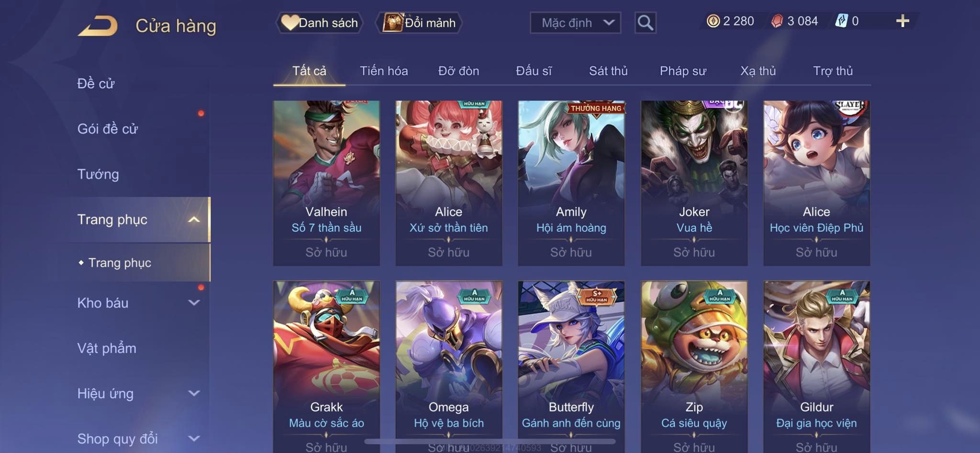Screen dimensions: 980x453
Task: Click the horizontal scroll bar at bottom
Action: tap(490, 441)
